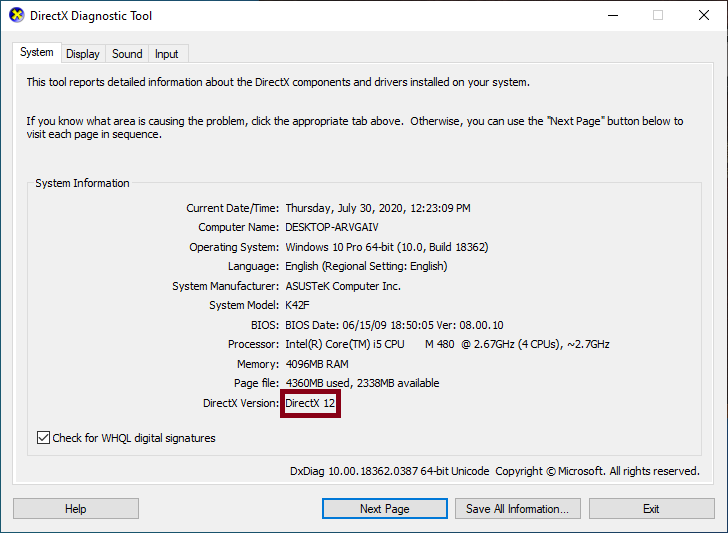Click ASUSTeK Computer Inc. manufacturer text
Viewport: 728px width, 533px height.
coord(343,286)
